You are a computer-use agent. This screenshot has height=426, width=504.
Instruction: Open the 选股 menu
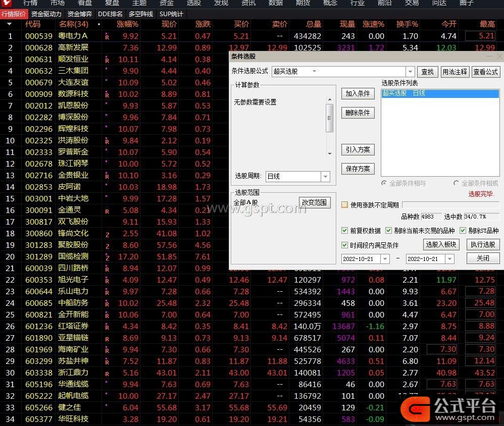tap(194, 3)
